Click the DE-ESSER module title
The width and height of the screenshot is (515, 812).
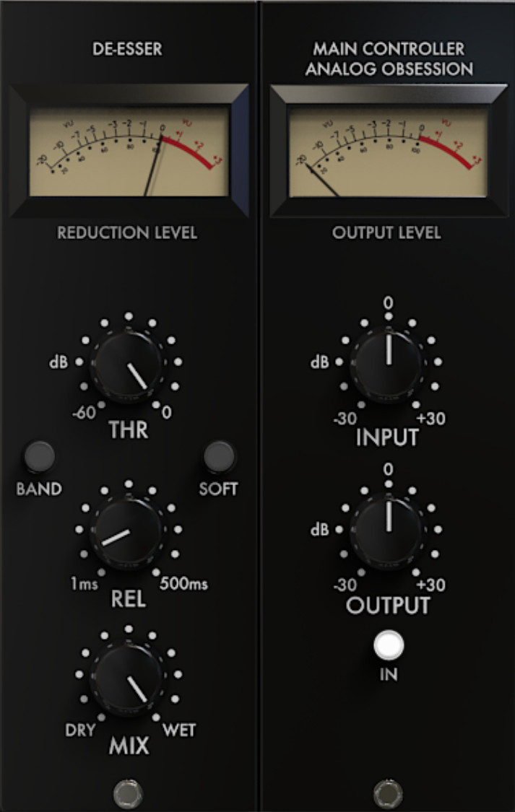[x=127, y=49]
